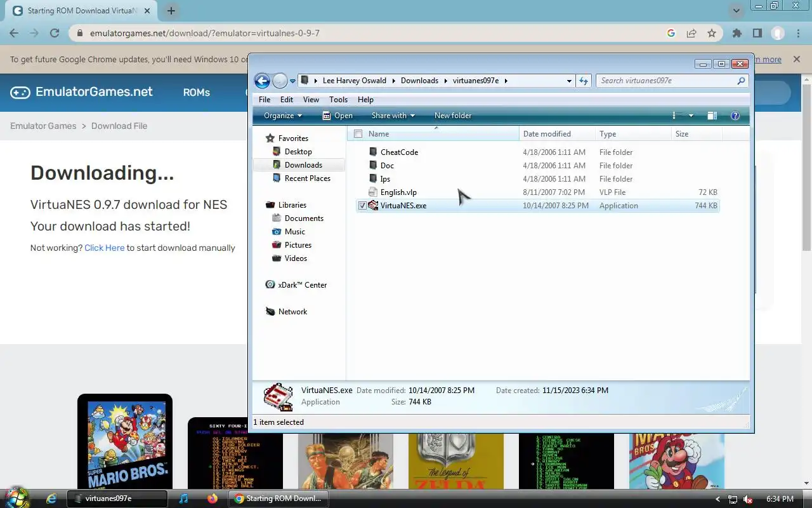Open the recent pages dropdown beside Forward
Image resolution: width=812 pixels, height=508 pixels.
click(x=292, y=81)
